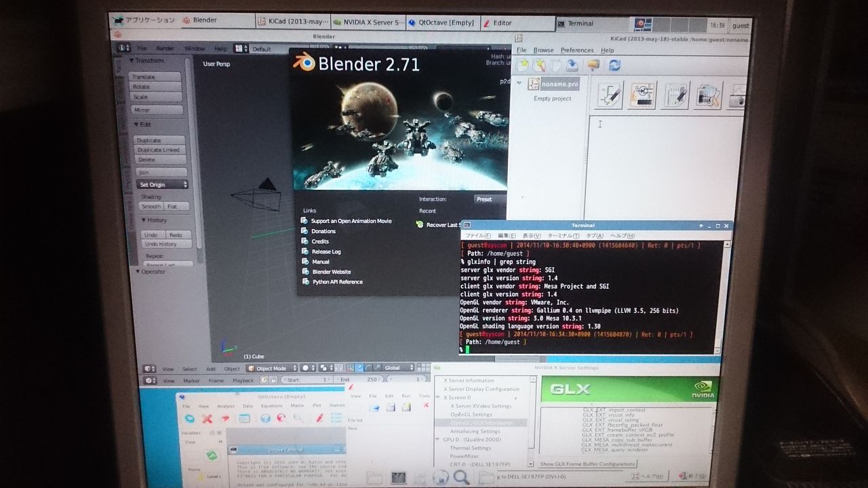Click the terminal monitor icon in the bottom dock

point(398,478)
